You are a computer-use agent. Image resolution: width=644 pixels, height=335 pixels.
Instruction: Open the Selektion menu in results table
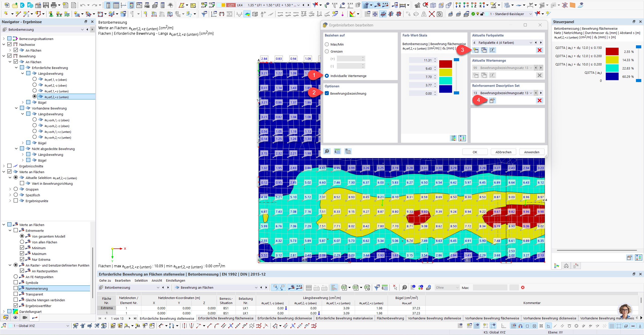tap(141, 280)
